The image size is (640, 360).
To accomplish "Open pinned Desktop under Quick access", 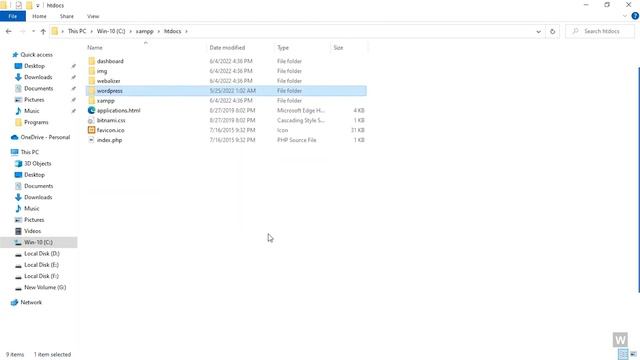I will point(34,66).
